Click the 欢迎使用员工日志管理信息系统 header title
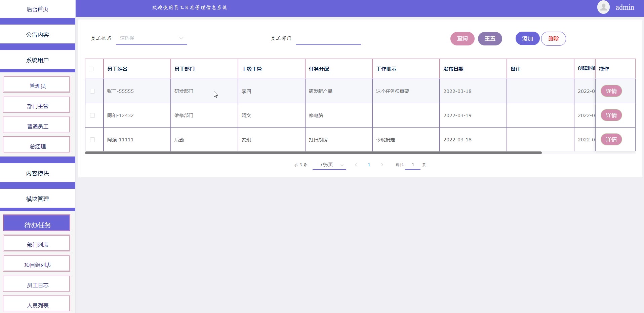 pyautogui.click(x=190, y=7)
